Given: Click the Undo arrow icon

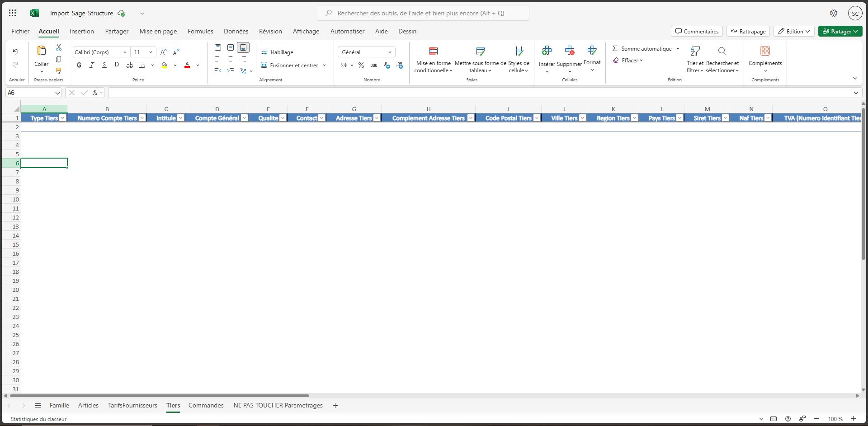Looking at the screenshot, I should pyautogui.click(x=15, y=52).
